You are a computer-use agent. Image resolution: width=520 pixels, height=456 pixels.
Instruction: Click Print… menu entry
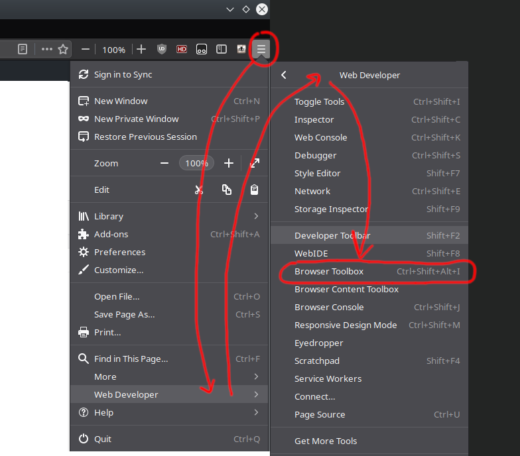point(169,332)
